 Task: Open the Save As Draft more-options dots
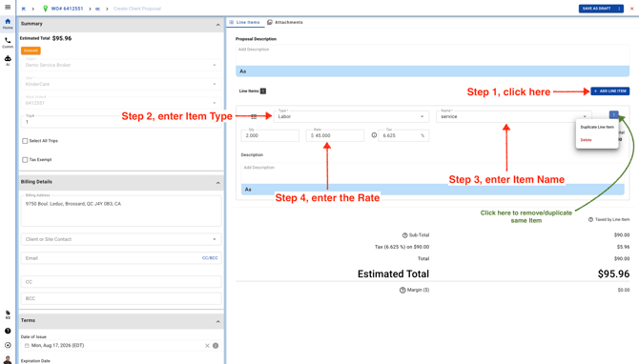619,9
